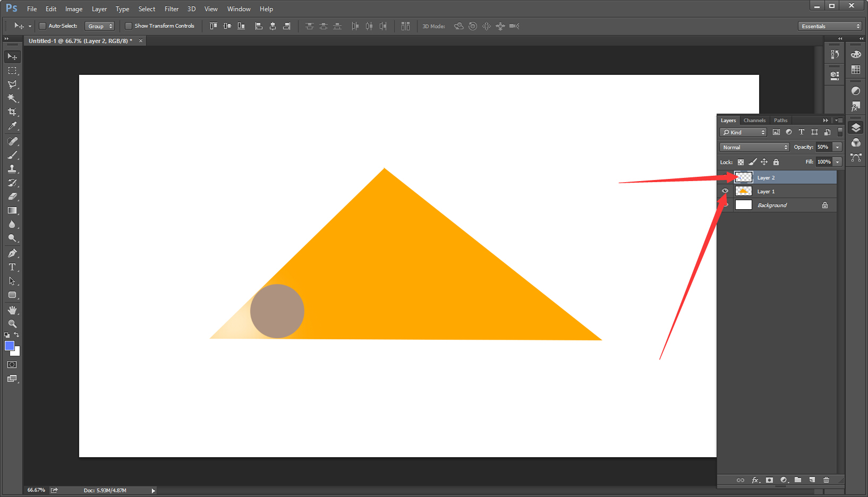Click the Layer 1 name label
This screenshot has height=497, width=868.
coord(766,192)
